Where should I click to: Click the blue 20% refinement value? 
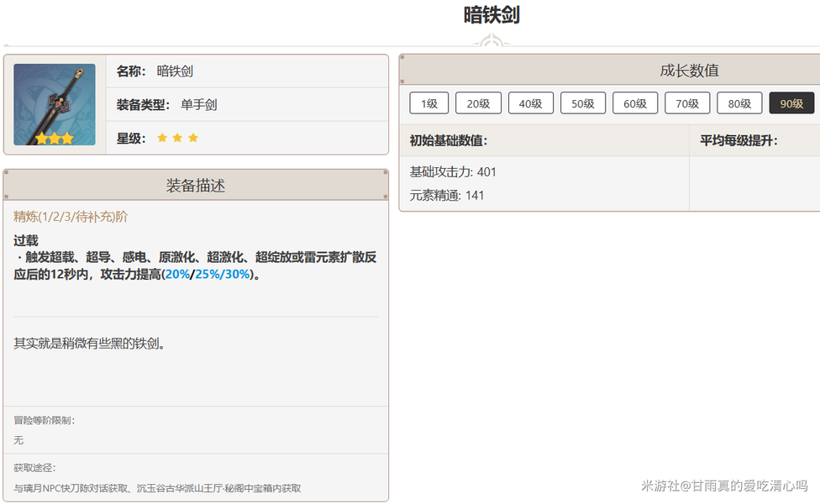point(176,275)
